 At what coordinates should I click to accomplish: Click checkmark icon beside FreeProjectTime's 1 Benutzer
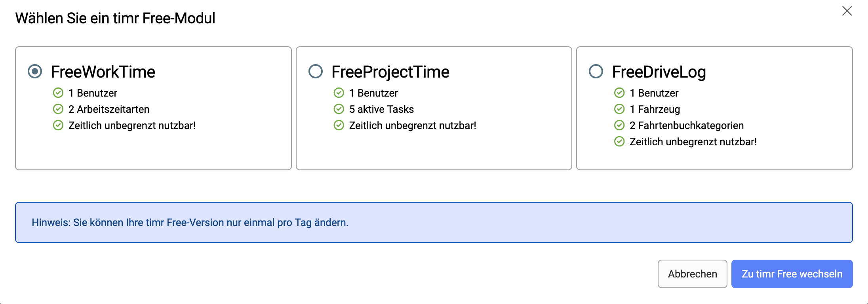tap(339, 93)
